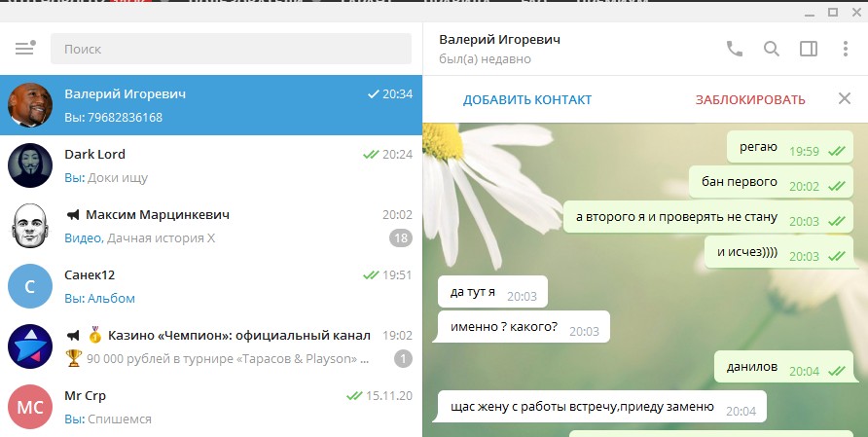The height and width of the screenshot is (437, 868).
Task: Select the message бан первого
Action: [771, 182]
